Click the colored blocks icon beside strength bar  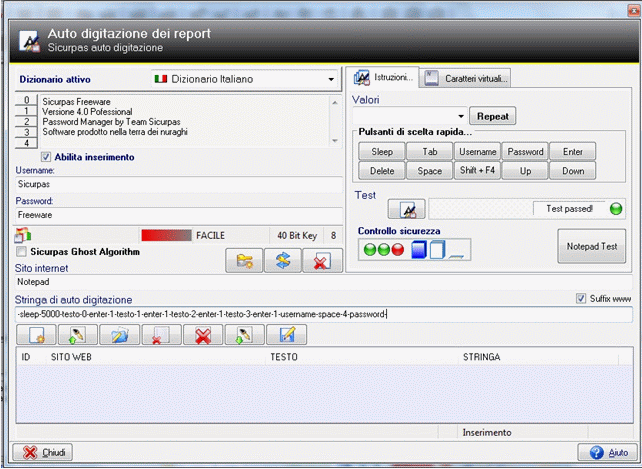(23, 236)
